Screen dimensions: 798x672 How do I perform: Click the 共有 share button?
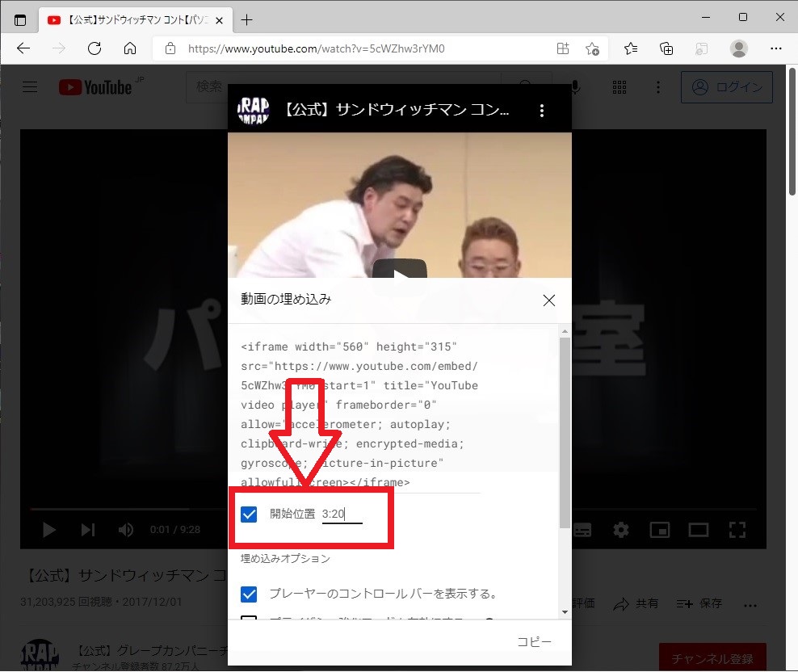coord(636,604)
